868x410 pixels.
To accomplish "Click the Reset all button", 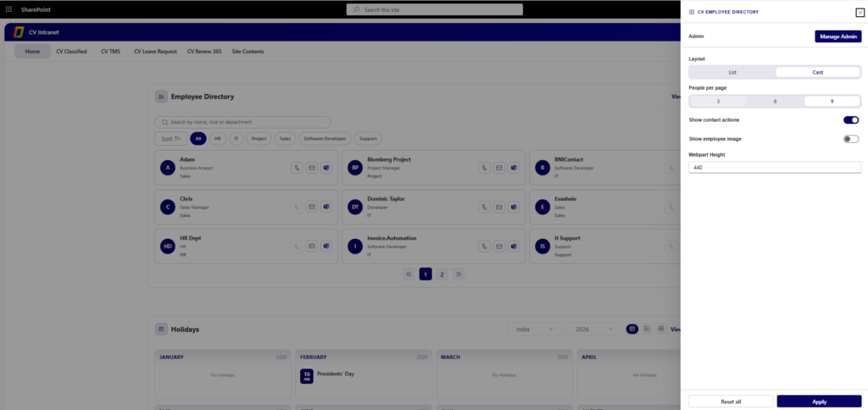I will click(731, 402).
